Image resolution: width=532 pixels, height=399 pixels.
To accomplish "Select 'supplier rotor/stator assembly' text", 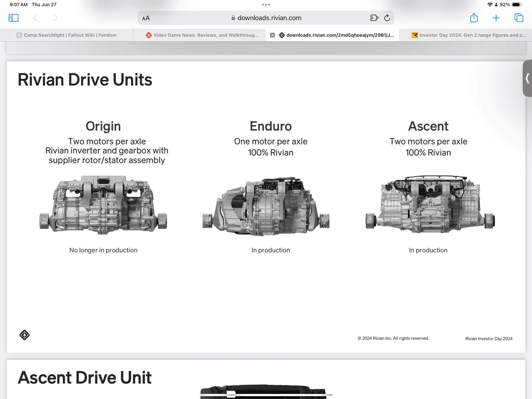I will tap(107, 160).
